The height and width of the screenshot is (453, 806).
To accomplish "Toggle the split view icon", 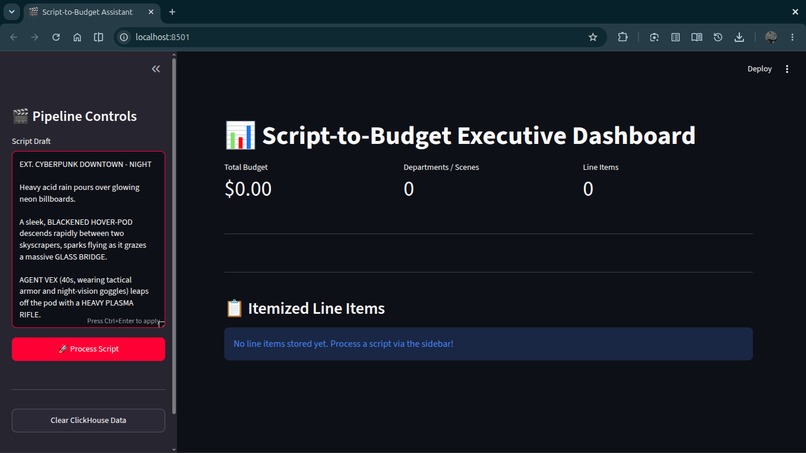I will (98, 37).
